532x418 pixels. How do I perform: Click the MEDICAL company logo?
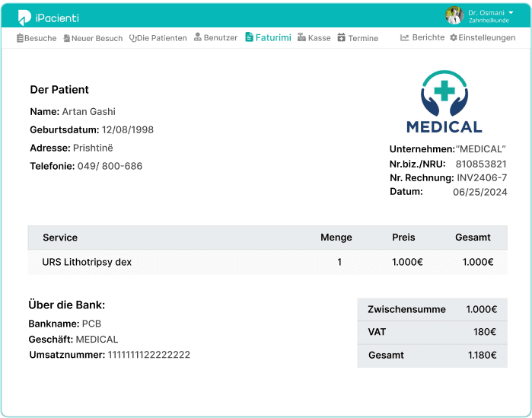click(x=444, y=101)
